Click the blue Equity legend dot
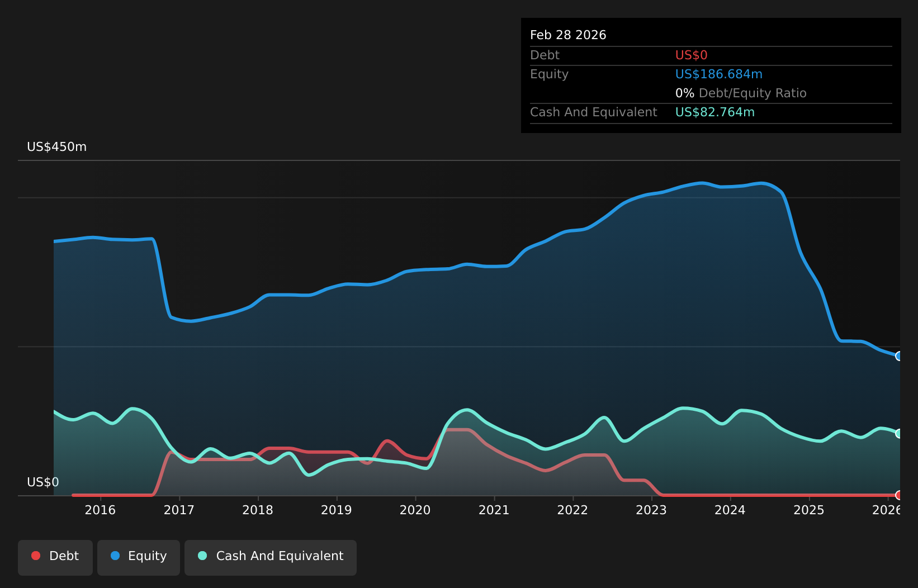Viewport: 918px width, 588px height. click(x=115, y=556)
